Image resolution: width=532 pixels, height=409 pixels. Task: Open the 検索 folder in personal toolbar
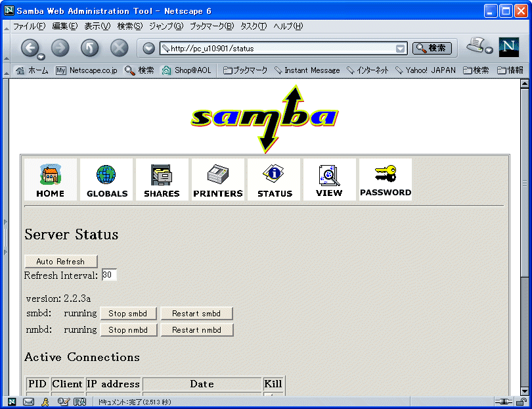[x=476, y=70]
